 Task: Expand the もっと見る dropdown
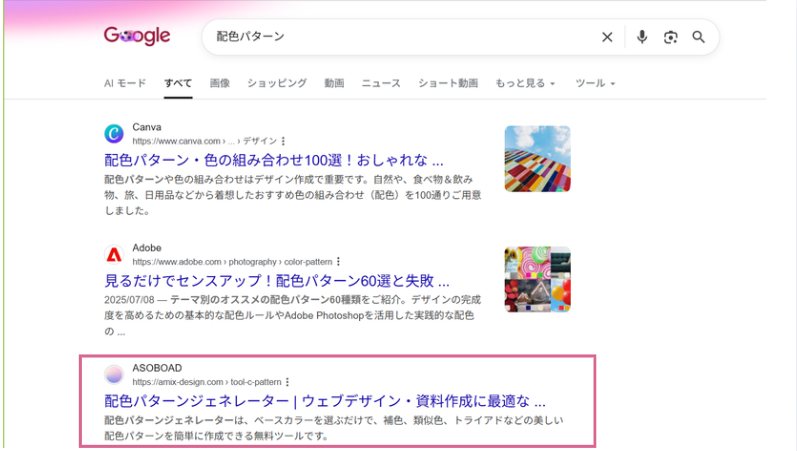(x=525, y=83)
